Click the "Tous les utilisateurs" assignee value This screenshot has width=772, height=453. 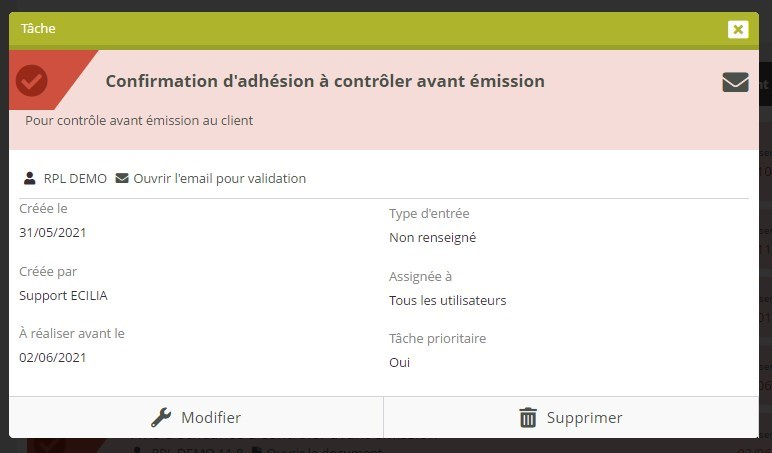447,300
